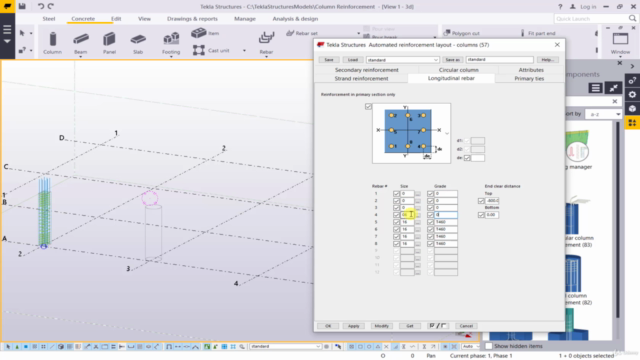Open the Window ribbon icon

(x=620, y=40)
